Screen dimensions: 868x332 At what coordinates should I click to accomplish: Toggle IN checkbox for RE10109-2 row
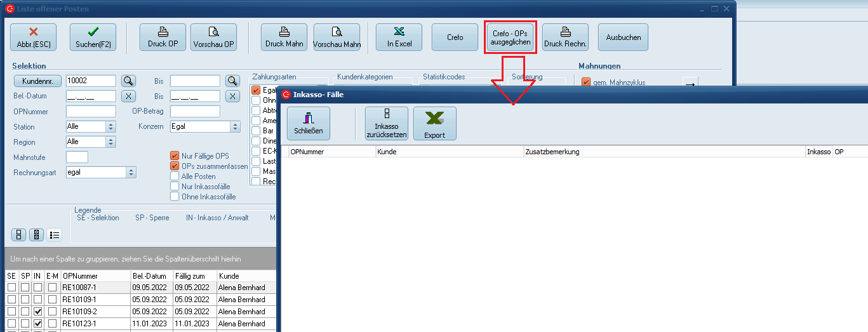pyautogui.click(x=38, y=312)
